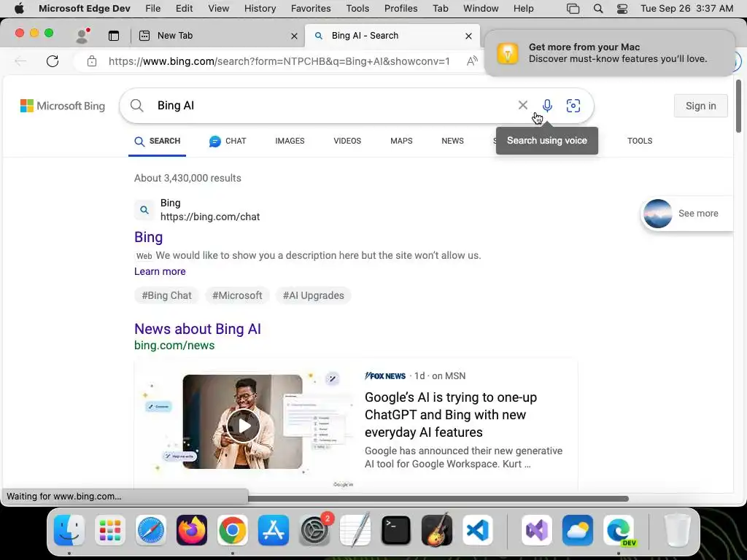
Task: Click the See more side button
Action: (x=686, y=214)
